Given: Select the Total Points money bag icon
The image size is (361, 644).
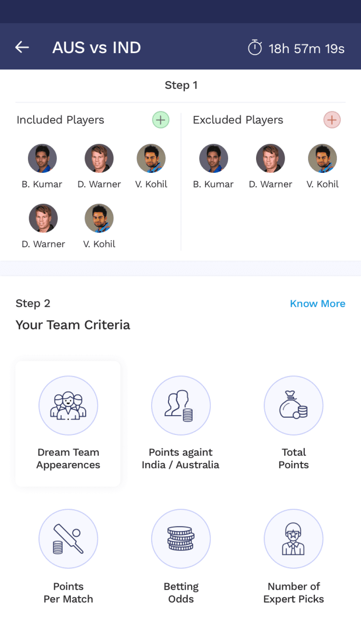Looking at the screenshot, I should (x=294, y=405).
